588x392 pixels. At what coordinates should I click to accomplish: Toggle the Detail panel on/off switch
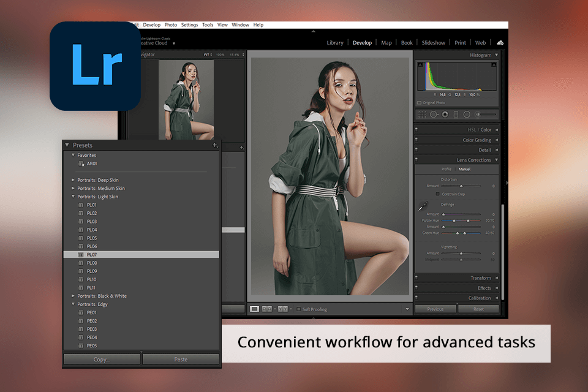417,149
